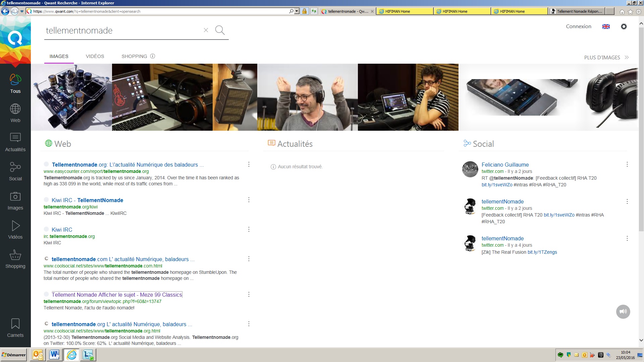Open Carnets bookmarks in sidebar
Image resolution: width=644 pixels, height=362 pixels.
click(15, 328)
